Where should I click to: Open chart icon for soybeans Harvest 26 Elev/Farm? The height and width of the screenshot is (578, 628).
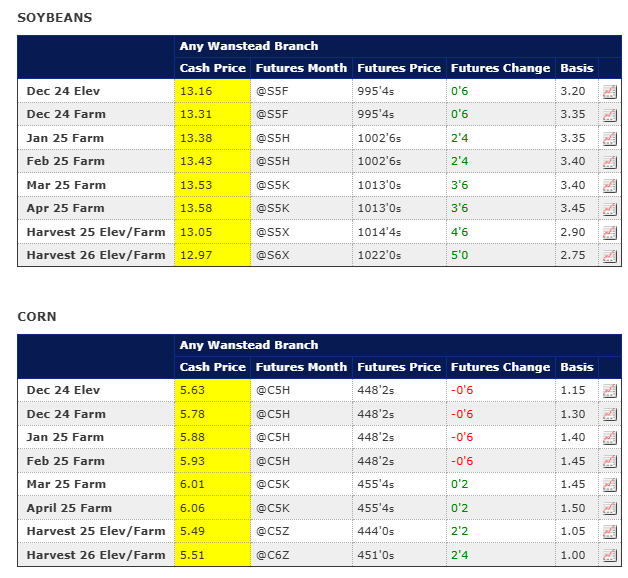(x=609, y=255)
